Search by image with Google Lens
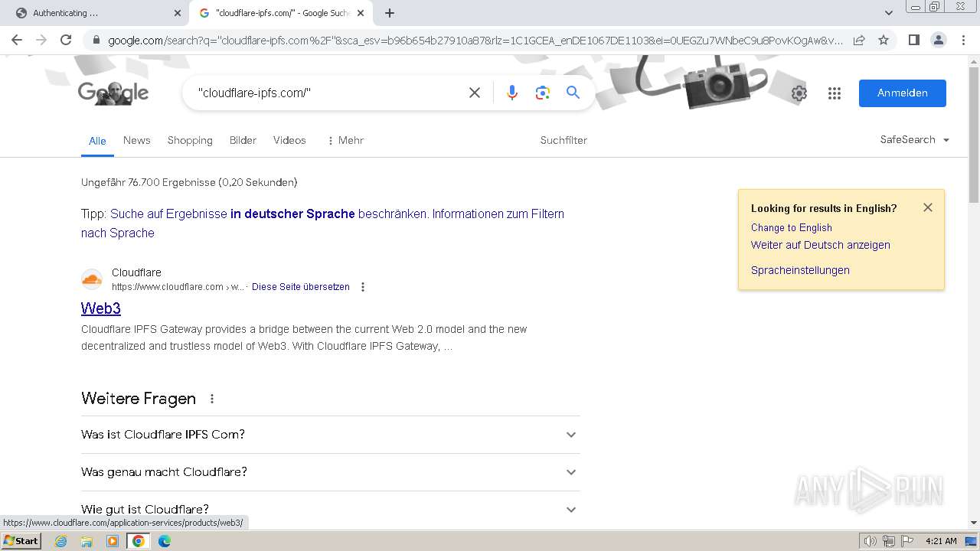Viewport: 980px width, 551px height. (x=543, y=93)
